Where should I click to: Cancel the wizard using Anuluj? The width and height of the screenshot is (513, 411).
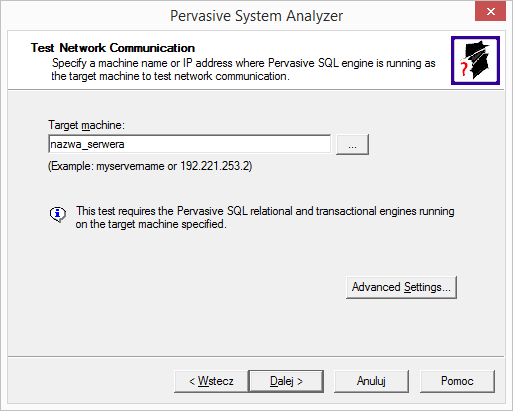(x=371, y=381)
